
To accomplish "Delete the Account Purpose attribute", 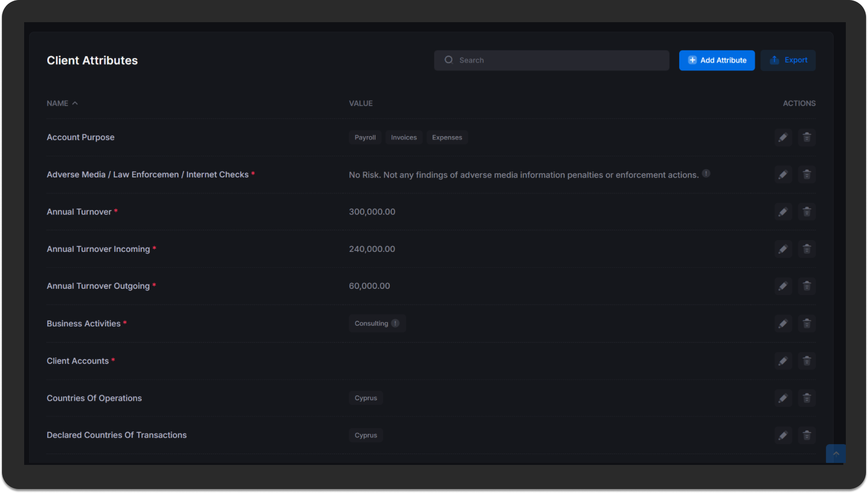I will (x=806, y=138).
